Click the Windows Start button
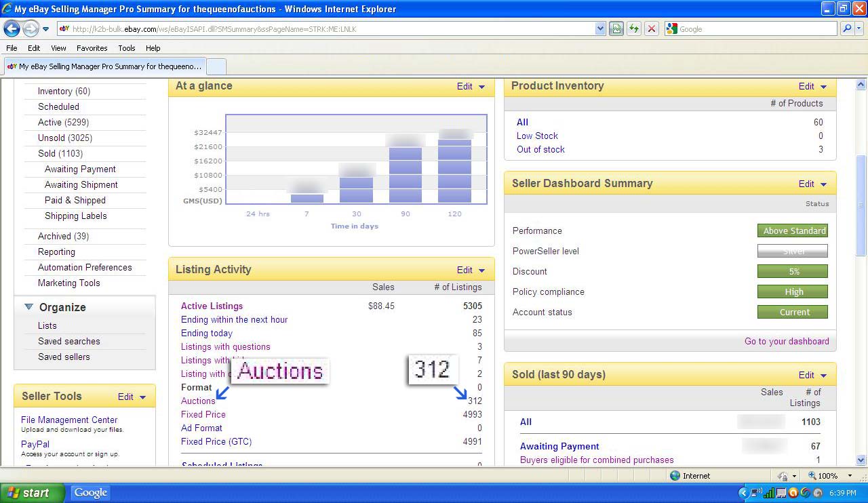Image resolution: width=868 pixels, height=503 pixels. tap(33, 493)
